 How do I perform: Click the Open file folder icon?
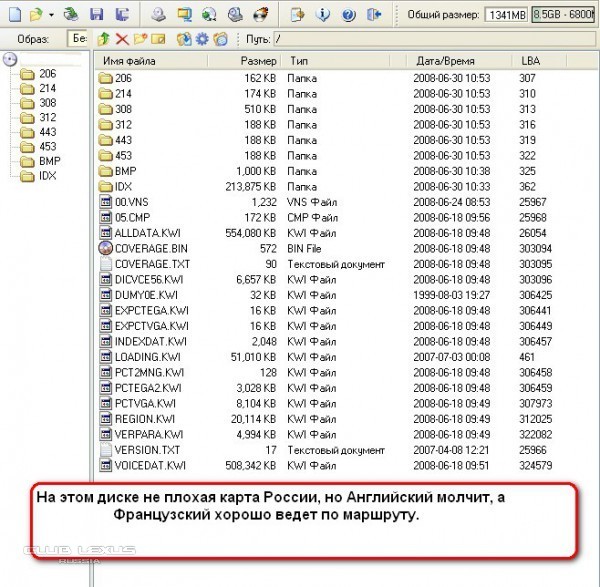click(x=34, y=15)
